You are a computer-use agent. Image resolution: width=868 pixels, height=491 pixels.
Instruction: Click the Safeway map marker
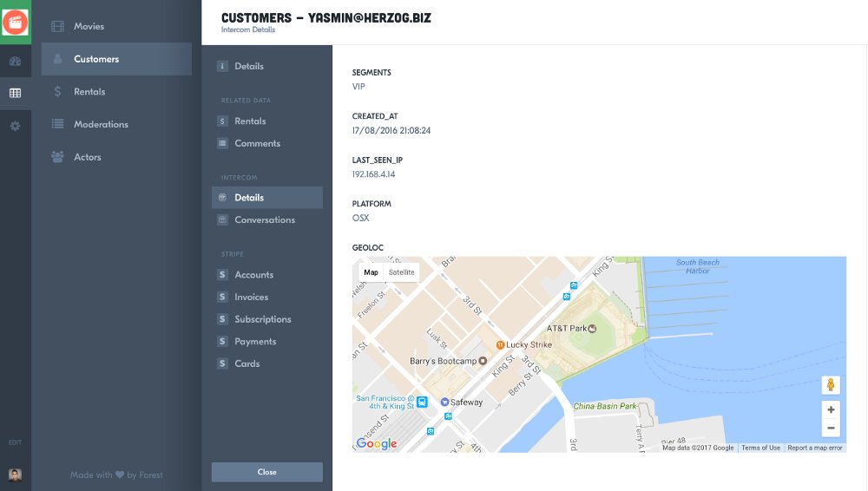444,402
